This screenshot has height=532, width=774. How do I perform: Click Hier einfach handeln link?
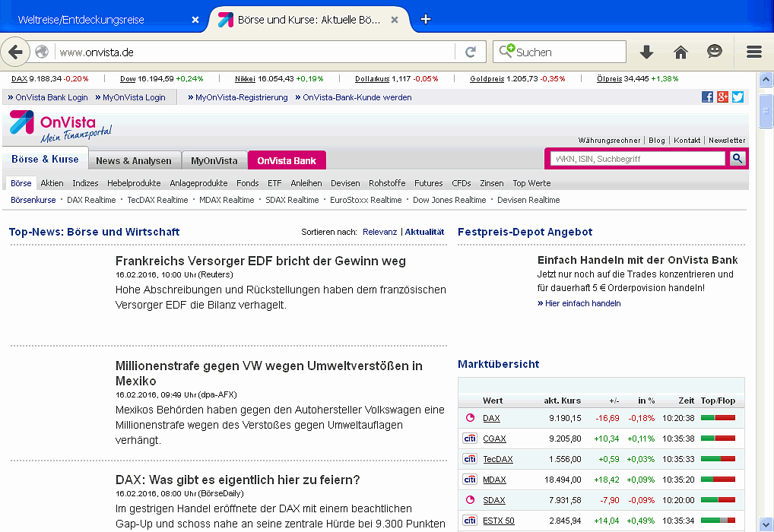point(582,303)
